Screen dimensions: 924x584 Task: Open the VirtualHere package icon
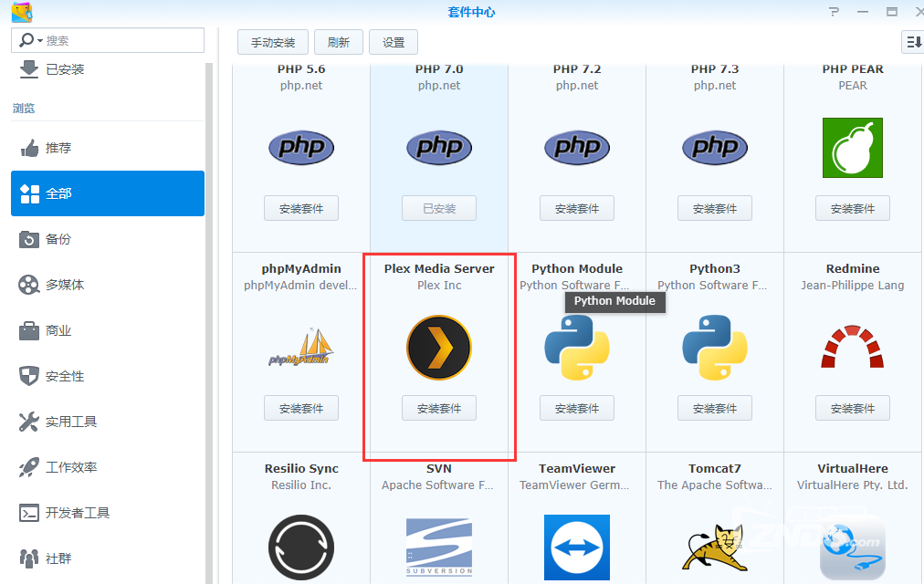coord(853,547)
